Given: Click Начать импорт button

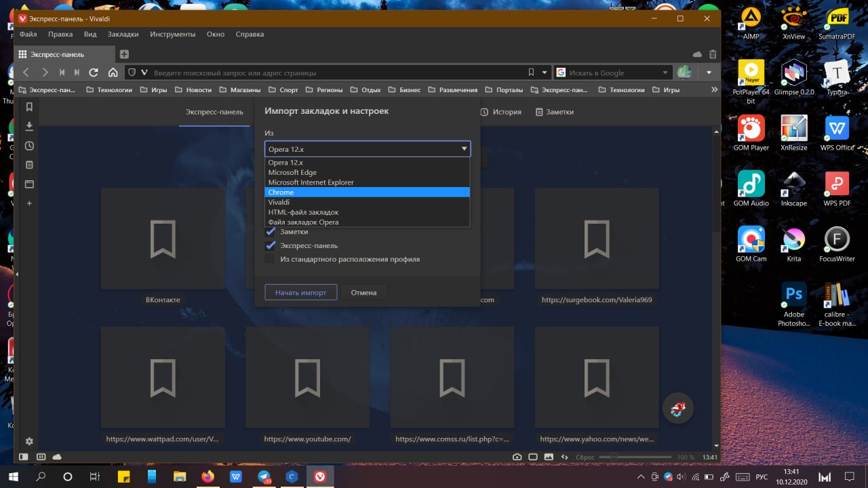Looking at the screenshot, I should pyautogui.click(x=300, y=293).
